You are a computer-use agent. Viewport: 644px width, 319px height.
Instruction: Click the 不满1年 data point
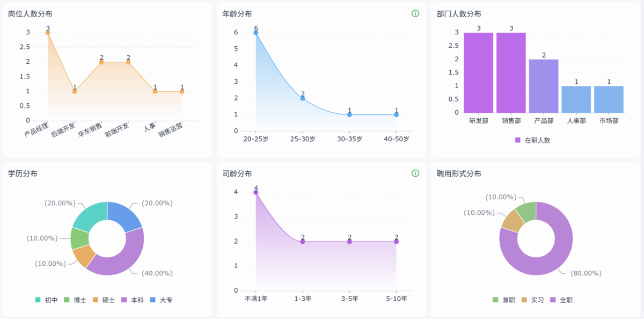pyautogui.click(x=256, y=192)
